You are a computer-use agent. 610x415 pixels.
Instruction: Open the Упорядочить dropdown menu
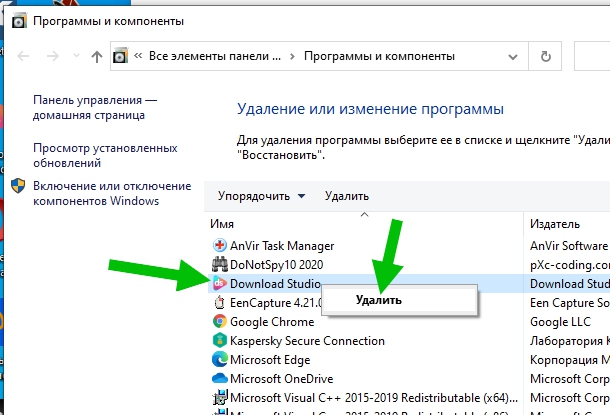(261, 196)
